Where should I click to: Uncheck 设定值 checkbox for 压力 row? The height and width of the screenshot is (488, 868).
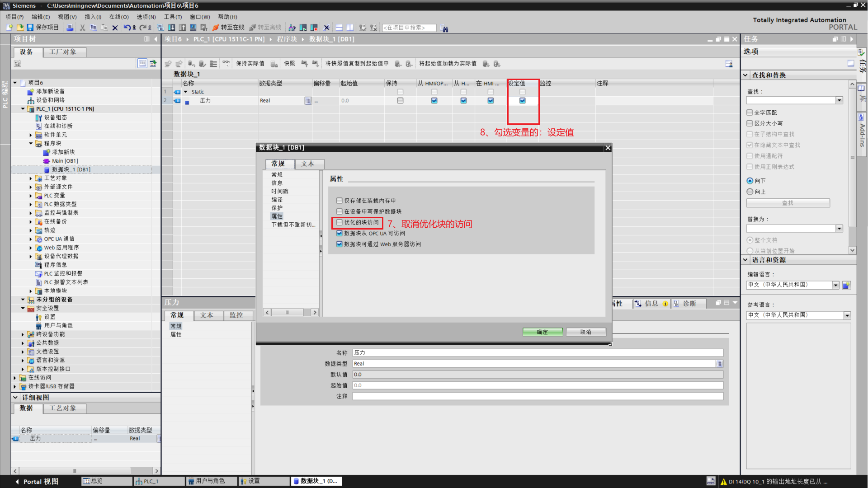522,101
